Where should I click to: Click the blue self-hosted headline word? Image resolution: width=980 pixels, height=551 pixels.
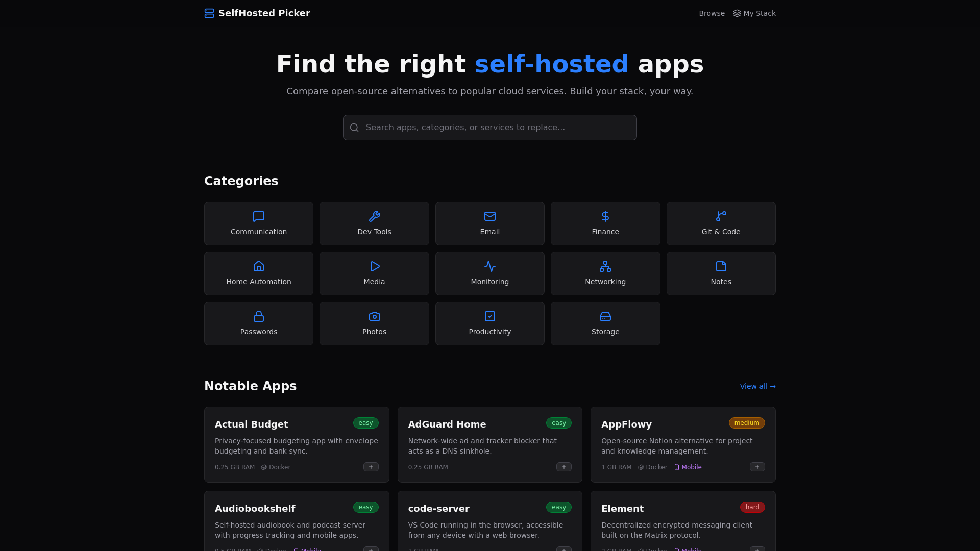[x=551, y=64]
